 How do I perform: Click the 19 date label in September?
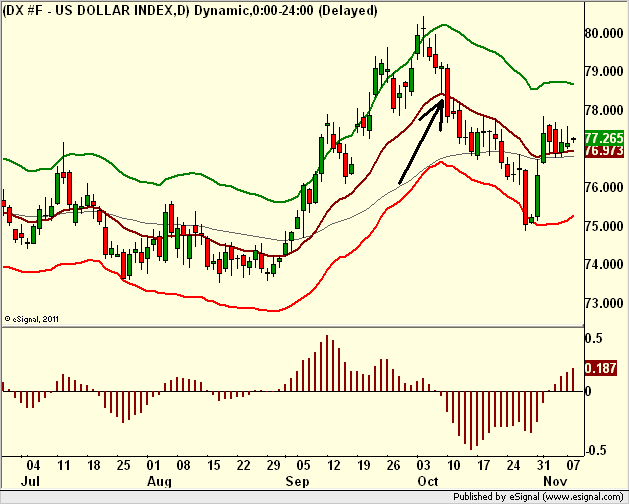(x=363, y=465)
